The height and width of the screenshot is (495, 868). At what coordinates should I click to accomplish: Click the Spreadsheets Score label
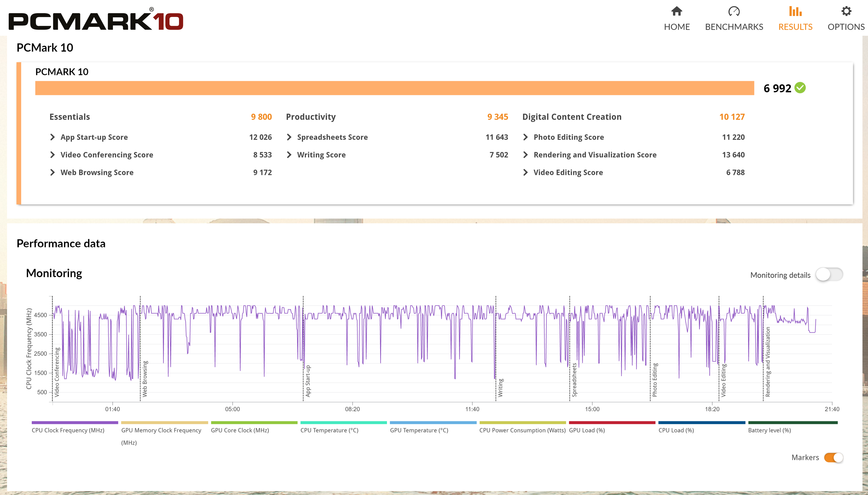(x=332, y=137)
